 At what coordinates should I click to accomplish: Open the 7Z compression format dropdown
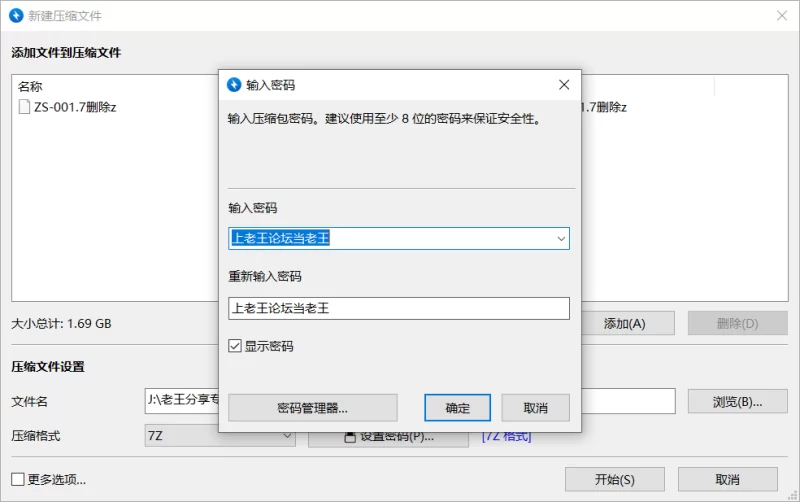220,436
